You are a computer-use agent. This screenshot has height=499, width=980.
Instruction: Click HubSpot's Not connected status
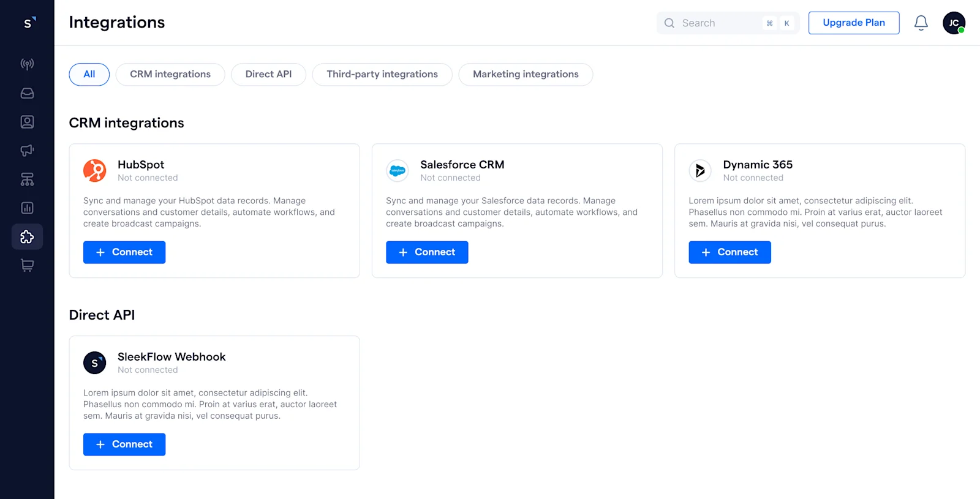coord(148,178)
